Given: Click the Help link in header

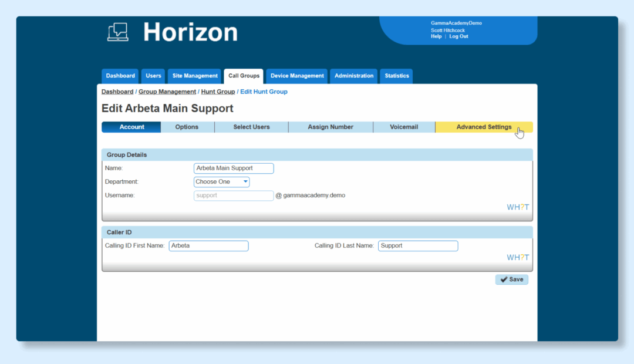Looking at the screenshot, I should [436, 36].
